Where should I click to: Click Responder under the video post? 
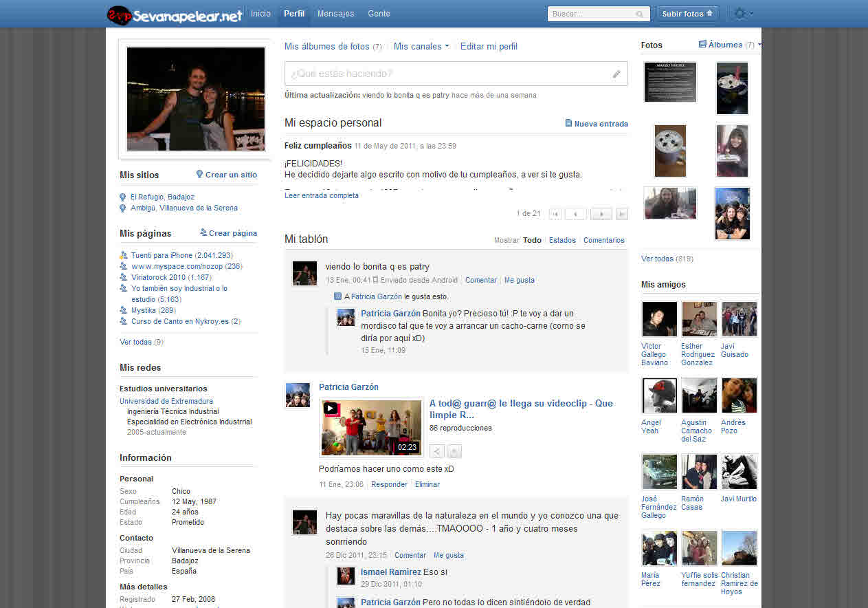(389, 484)
